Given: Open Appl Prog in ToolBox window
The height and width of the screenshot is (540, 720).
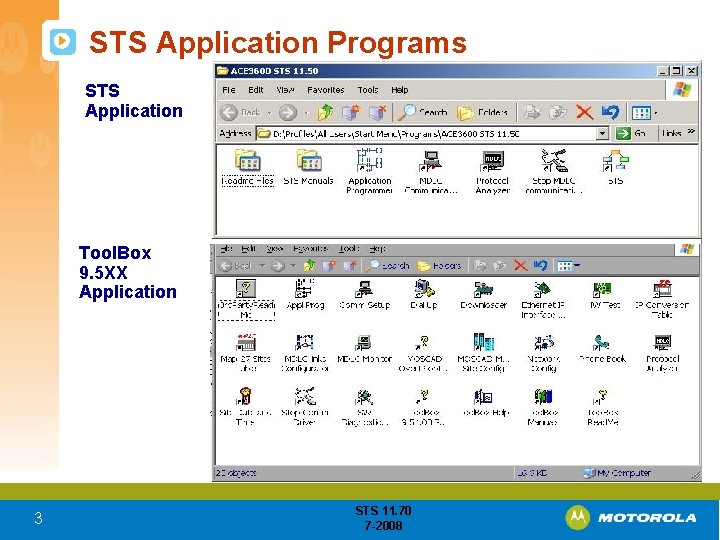Looking at the screenshot, I should pos(305,294).
